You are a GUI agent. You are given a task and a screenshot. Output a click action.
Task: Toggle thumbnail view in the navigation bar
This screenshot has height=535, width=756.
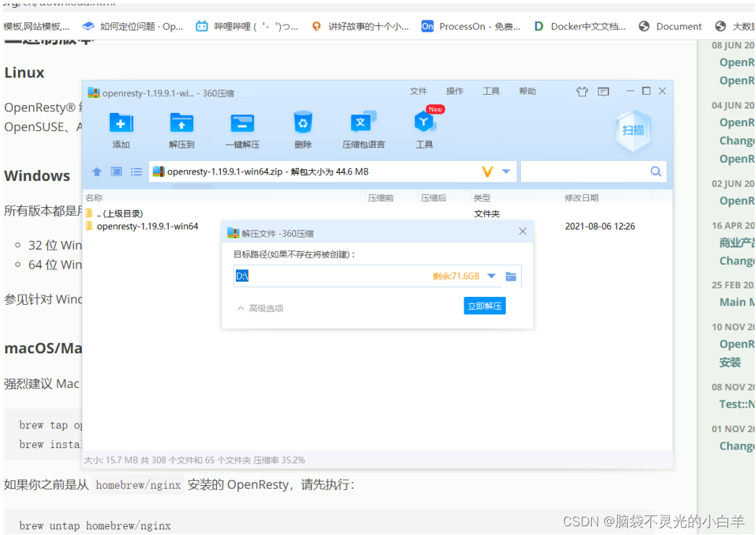click(116, 172)
